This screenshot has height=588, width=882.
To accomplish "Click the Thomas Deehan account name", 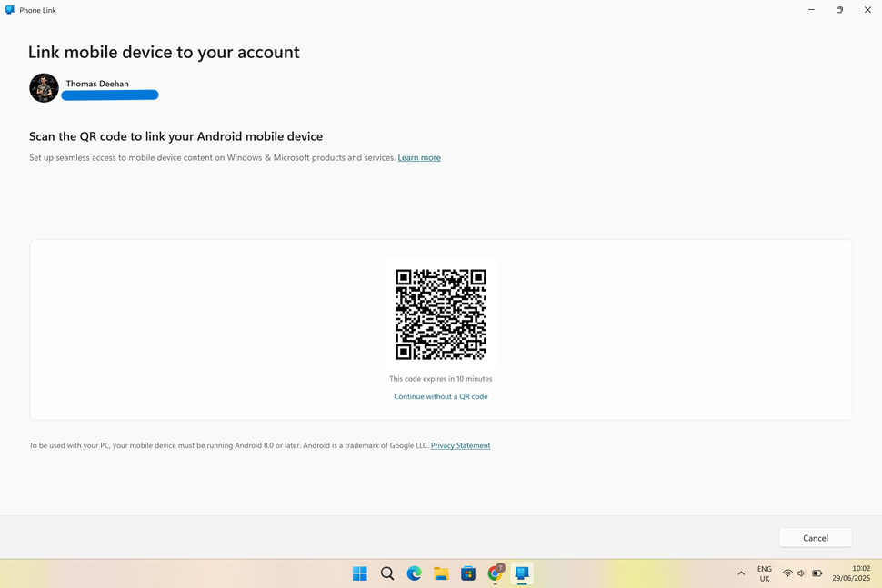I will 97,84.
